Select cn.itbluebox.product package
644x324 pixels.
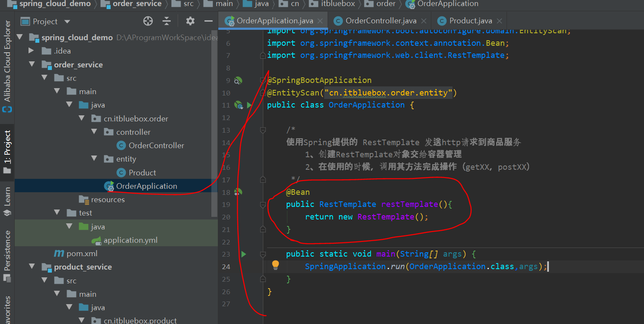coord(140,321)
